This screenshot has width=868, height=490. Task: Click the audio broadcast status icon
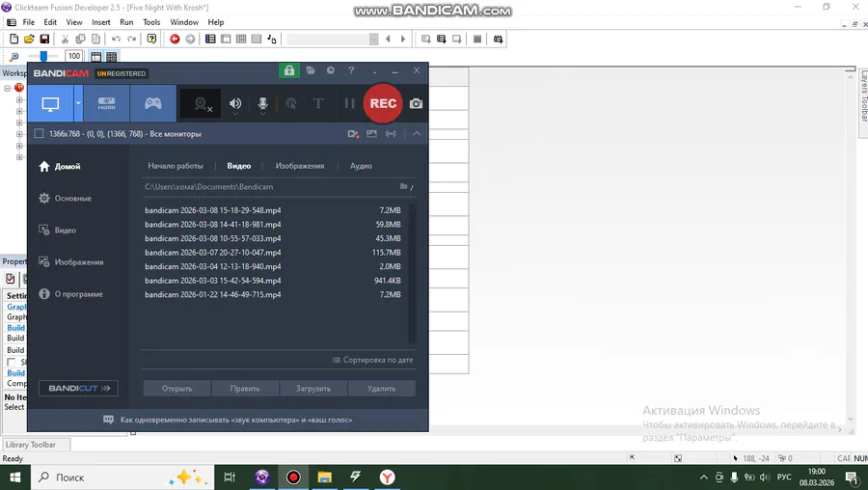[x=391, y=134]
